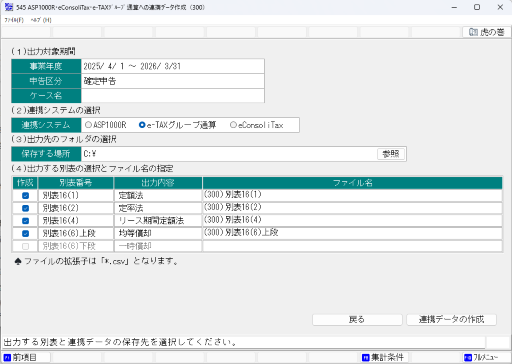Select e-TAXグループ通算 radio option
512x364 pixels.
[177, 125]
